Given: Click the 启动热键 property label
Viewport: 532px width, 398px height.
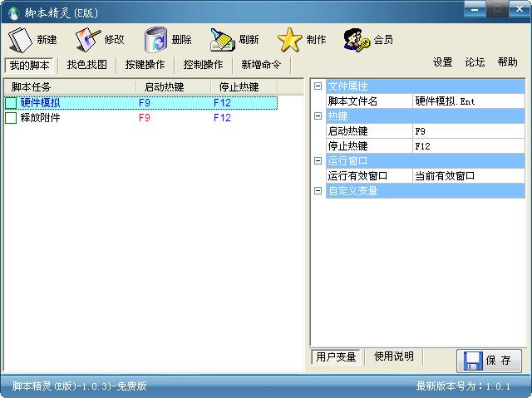Looking at the screenshot, I should 347,130.
